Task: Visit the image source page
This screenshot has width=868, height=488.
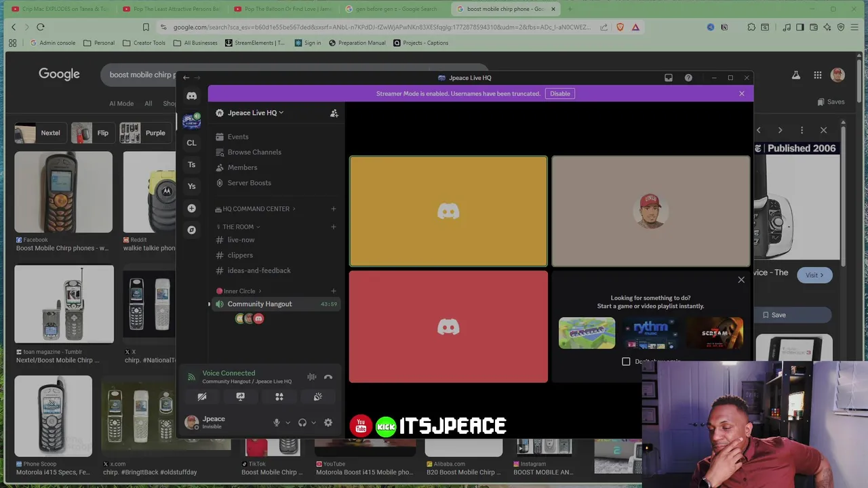Action: tap(814, 275)
